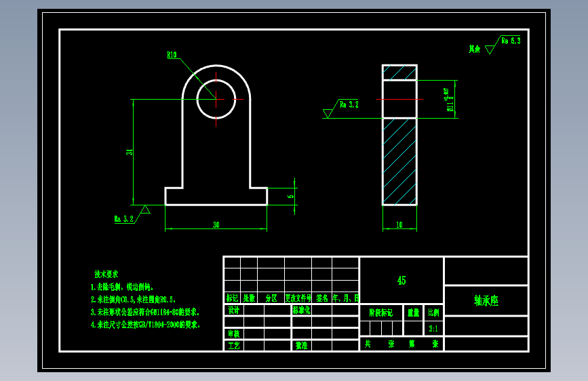Select the Ra 6.3 roughness label
The image size is (588, 381).
click(511, 41)
